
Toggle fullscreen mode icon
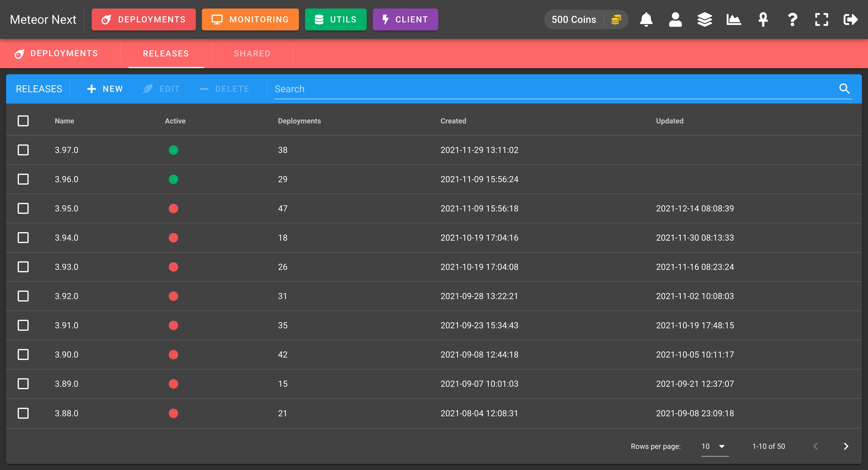[822, 19]
